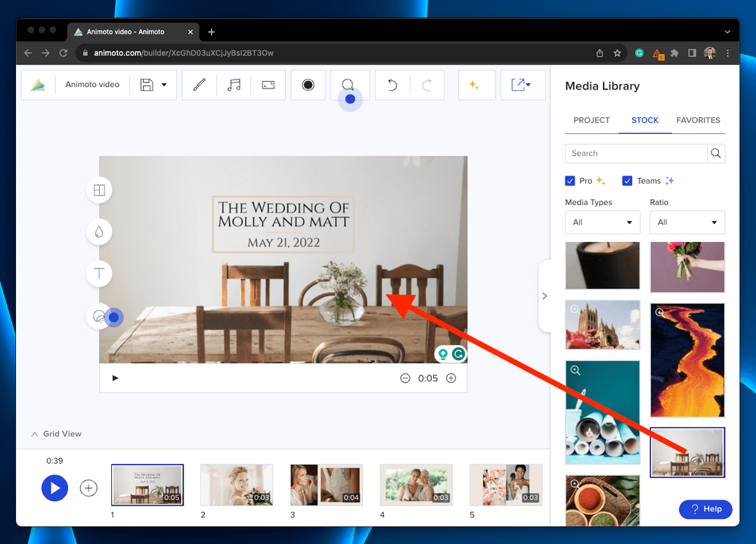Toggle the browser side panel icon
This screenshot has width=756, height=544.
coord(692,53)
